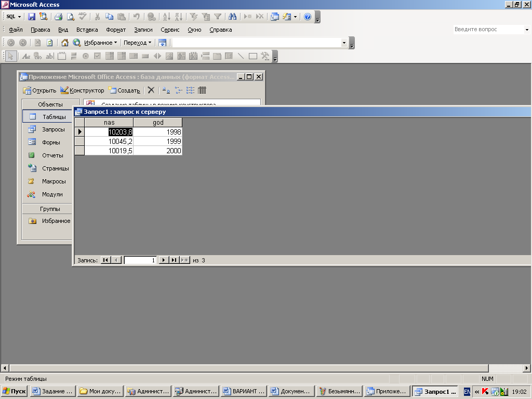Click the Undo arrow icon
The height and width of the screenshot is (399, 532).
[137, 17]
